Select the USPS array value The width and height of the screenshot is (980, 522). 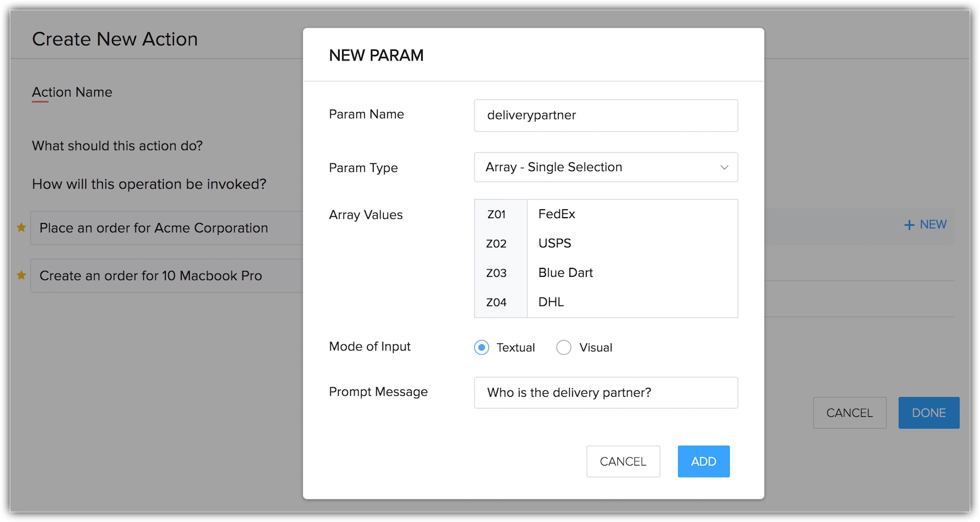tap(554, 244)
